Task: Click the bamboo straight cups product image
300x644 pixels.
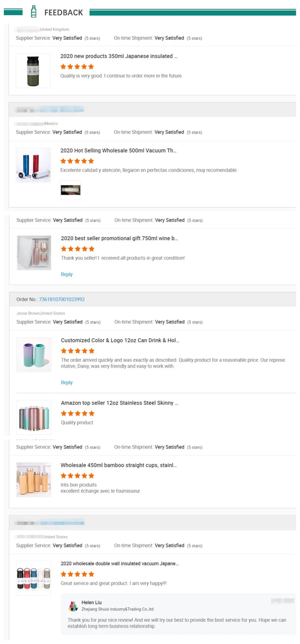Action: click(34, 480)
